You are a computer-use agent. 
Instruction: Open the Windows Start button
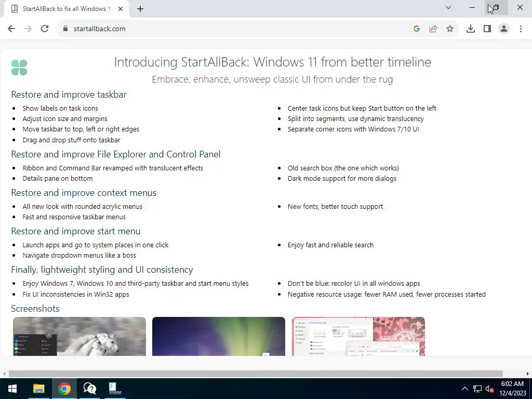coord(12,389)
